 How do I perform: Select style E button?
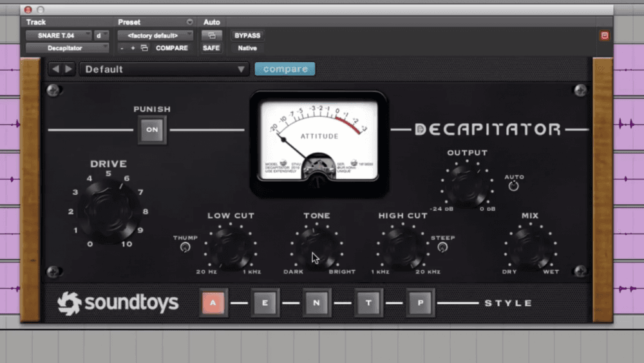point(265,303)
